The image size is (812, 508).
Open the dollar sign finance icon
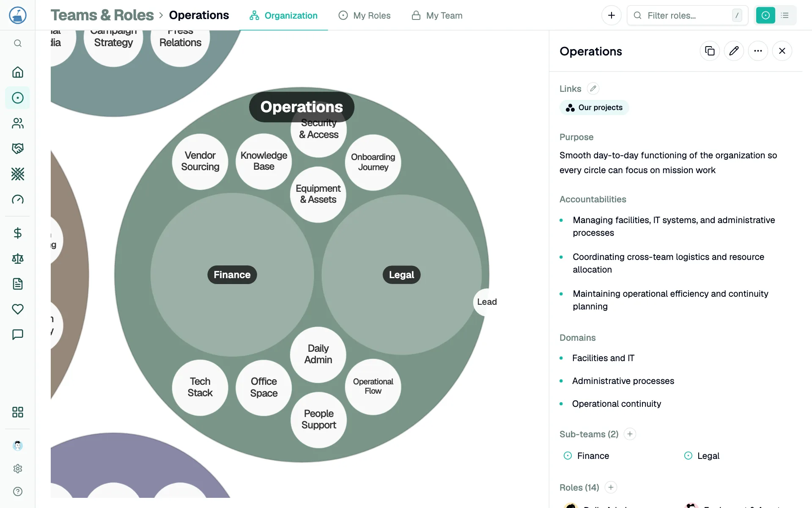click(18, 233)
